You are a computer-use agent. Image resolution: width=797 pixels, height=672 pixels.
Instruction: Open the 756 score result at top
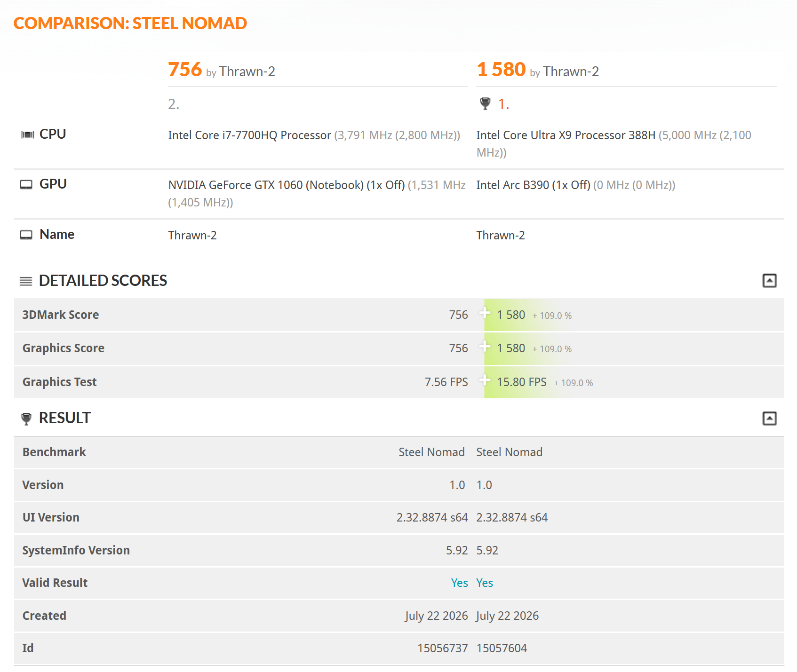coord(185,70)
